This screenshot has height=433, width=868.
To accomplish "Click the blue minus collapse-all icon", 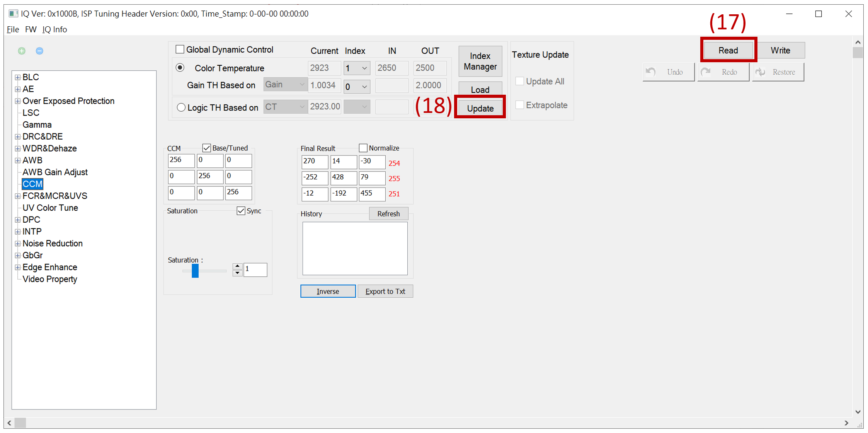I will (x=39, y=51).
